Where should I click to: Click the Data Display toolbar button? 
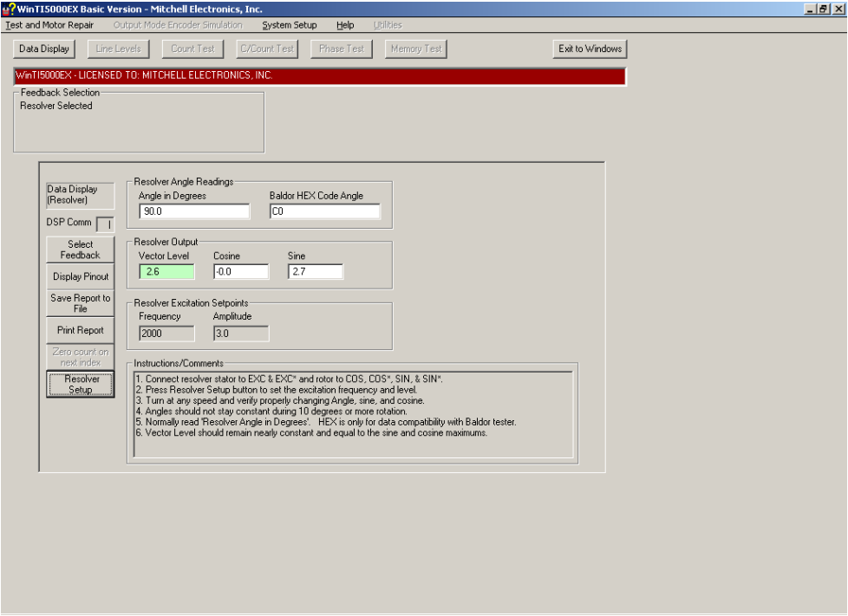coord(44,49)
